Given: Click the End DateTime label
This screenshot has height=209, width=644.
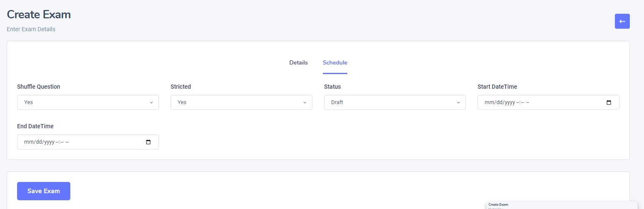Looking at the screenshot, I should click(35, 126).
